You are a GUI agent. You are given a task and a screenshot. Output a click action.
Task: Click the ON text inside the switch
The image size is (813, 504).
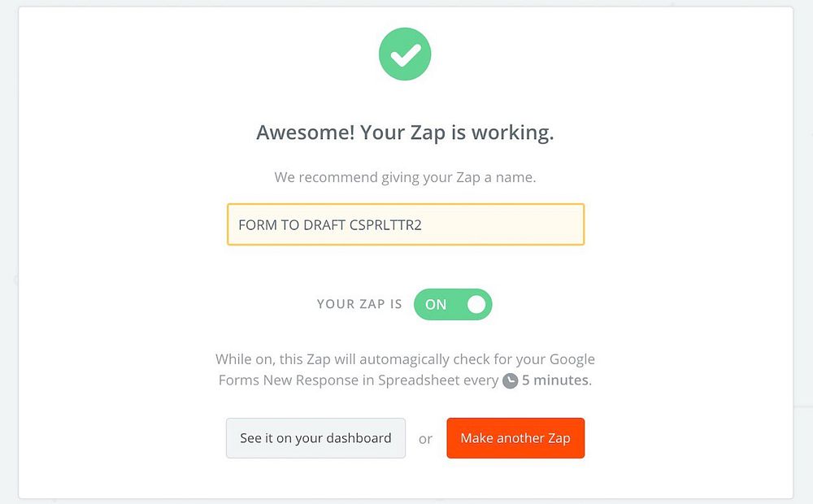coord(436,304)
